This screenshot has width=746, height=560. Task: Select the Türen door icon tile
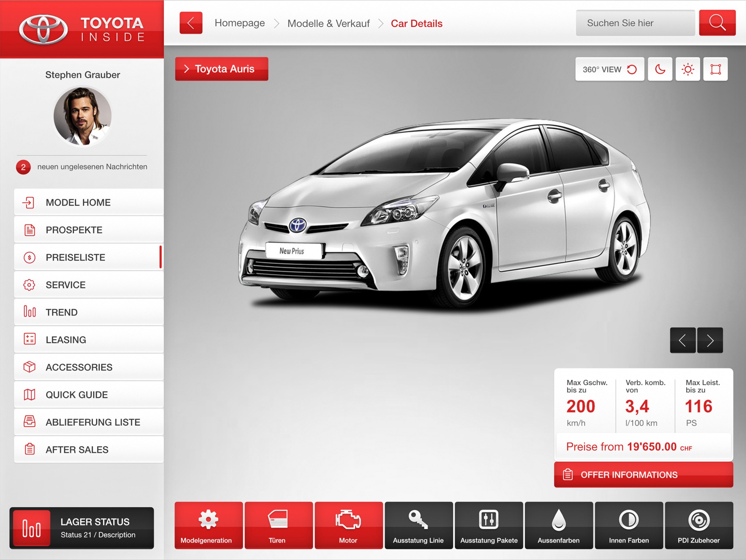point(278,525)
